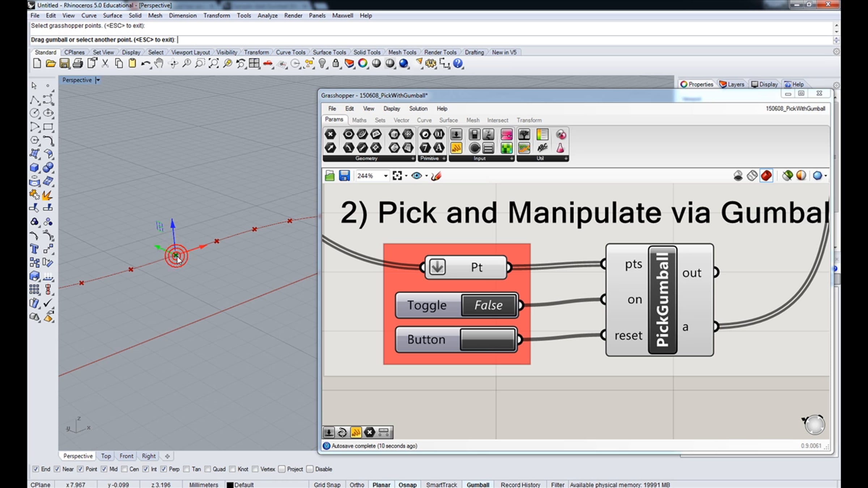Click the yellow Panel icon in Input panel
Viewport: 868px width, 488px height.
pyautogui.click(x=456, y=148)
